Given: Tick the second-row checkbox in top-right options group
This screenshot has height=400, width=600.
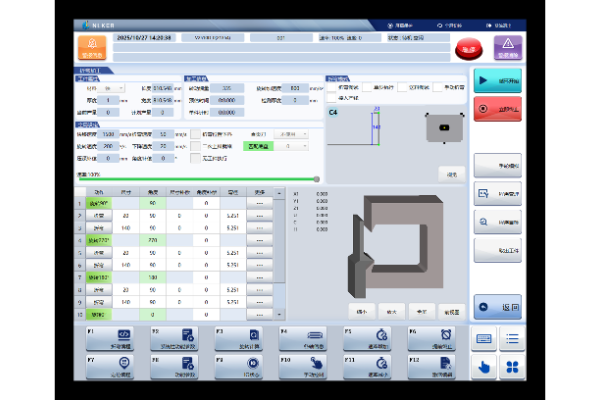Looking at the screenshot, I should click(332, 97).
